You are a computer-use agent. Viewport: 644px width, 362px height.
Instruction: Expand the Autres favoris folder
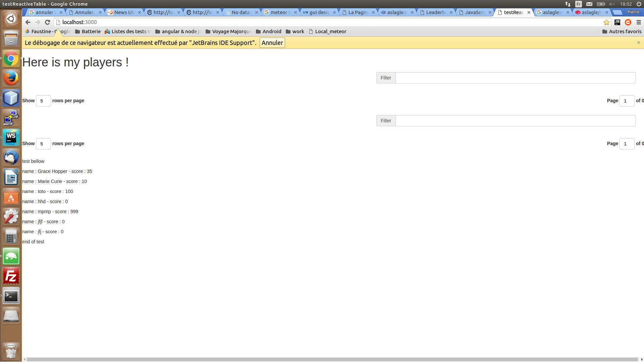pyautogui.click(x=622, y=32)
